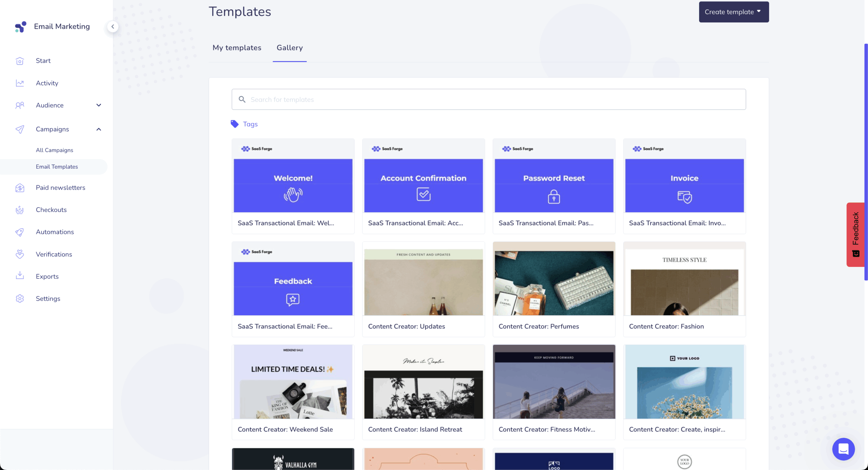Click the Automations rocket icon
The image size is (868, 470).
click(20, 232)
